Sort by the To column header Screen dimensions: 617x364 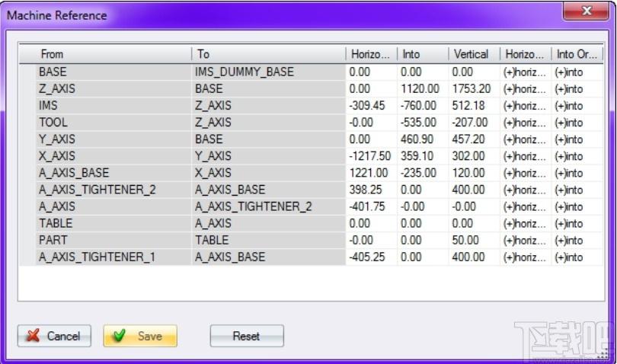pos(269,54)
